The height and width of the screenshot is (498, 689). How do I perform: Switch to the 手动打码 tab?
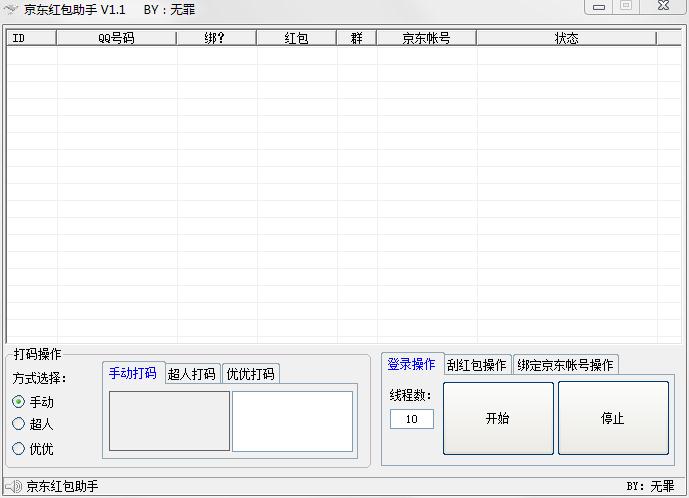[133, 373]
